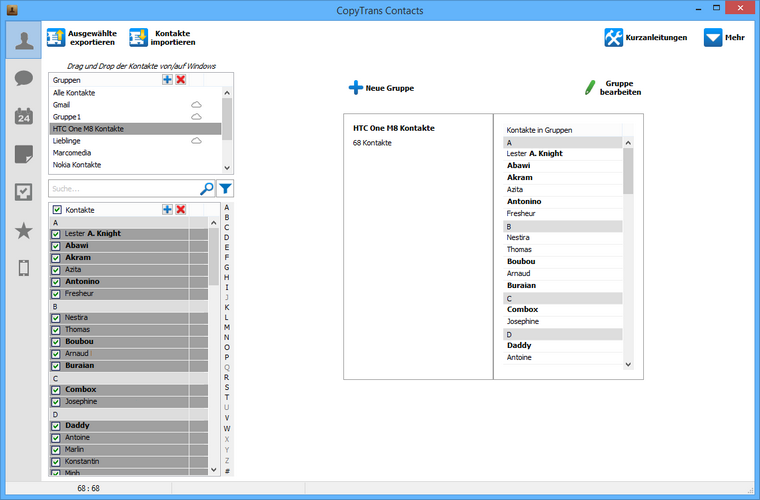The width and height of the screenshot is (760, 500).
Task: Click Kontakte importieren toolbar button
Action: click(162, 38)
